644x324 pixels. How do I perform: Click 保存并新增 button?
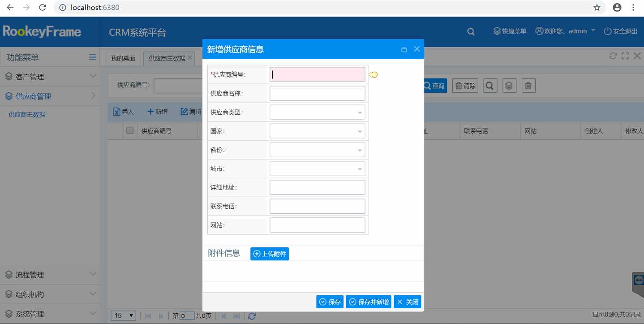point(369,302)
